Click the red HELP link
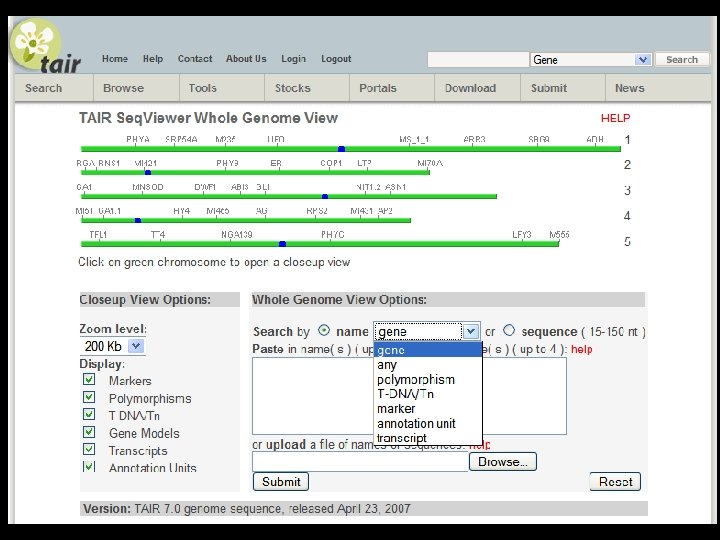 tap(615, 118)
